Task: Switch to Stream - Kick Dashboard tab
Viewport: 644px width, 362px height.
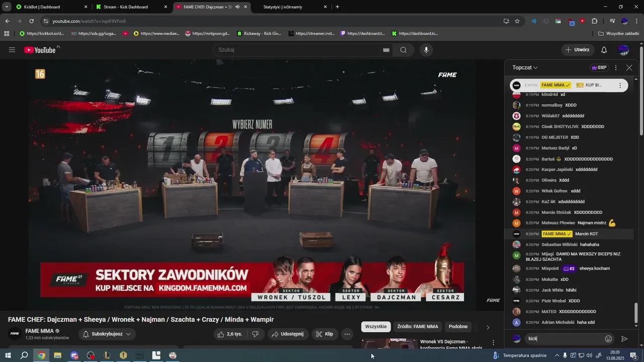Action: (132, 7)
